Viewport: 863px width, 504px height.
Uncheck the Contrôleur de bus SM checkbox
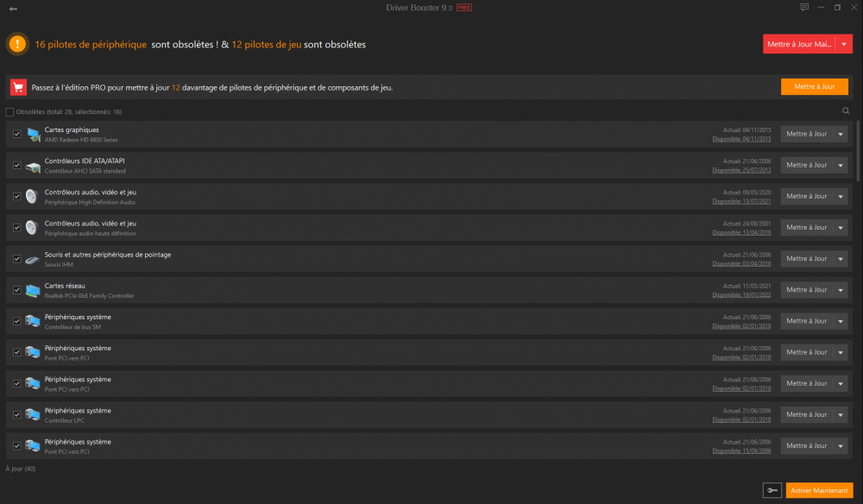(17, 321)
